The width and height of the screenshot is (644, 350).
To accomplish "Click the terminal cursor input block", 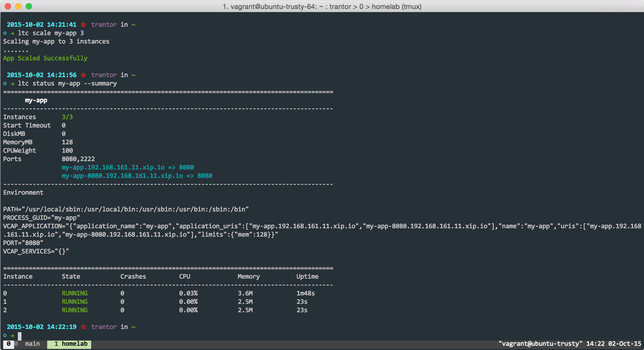I will point(20,336).
